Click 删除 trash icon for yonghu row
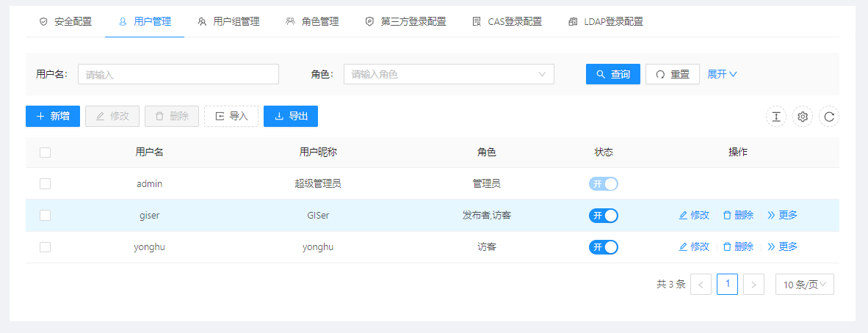Viewport: 868px width, 333px height. [727, 247]
